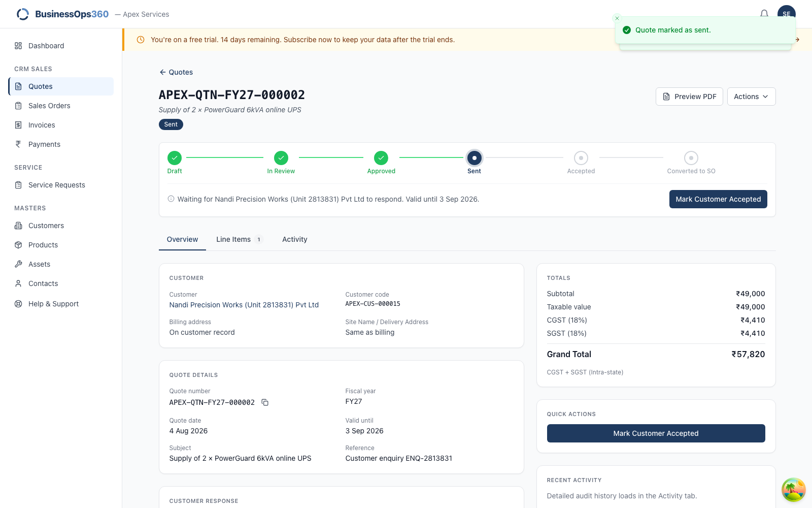Open Sales Orders in the sidebar
Screen dimensions: 812x508
coord(61,106)
